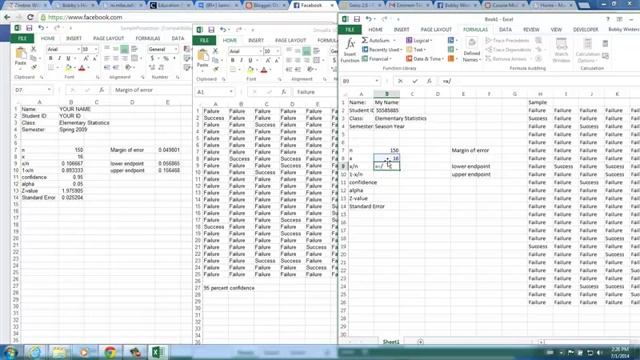Switch to REVIEW tab in Book1
Viewport: 640px width, 360px height.
[x=531, y=30]
